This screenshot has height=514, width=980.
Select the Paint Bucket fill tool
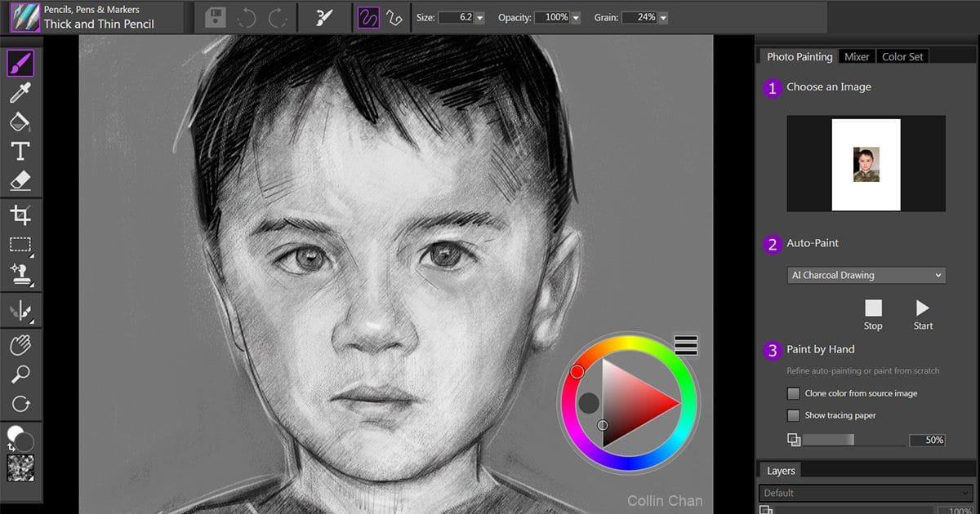(20, 122)
